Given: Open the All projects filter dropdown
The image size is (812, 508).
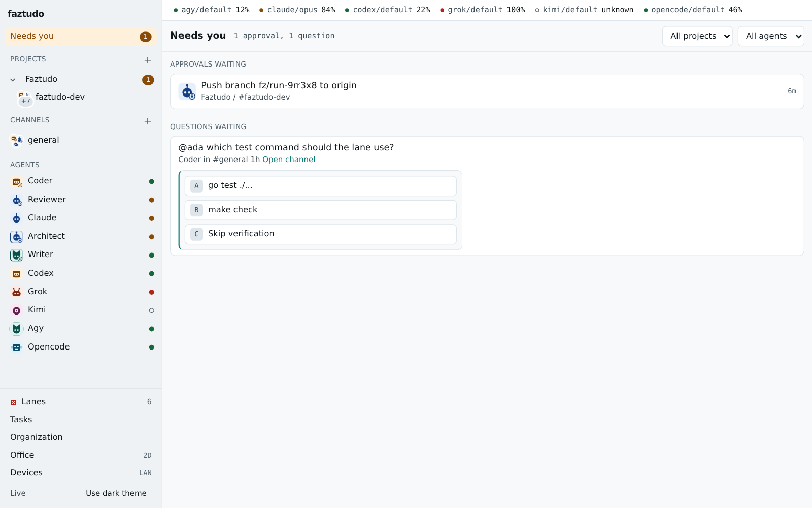Looking at the screenshot, I should (697, 36).
